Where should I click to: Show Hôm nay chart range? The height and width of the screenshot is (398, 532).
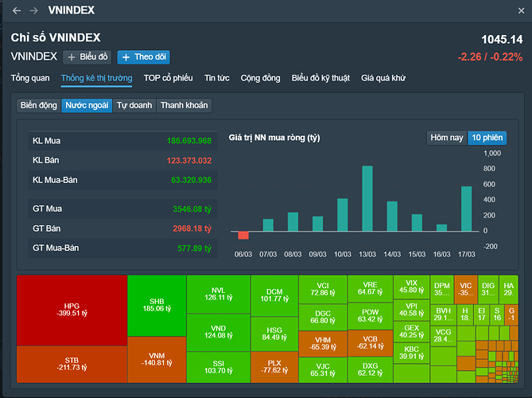click(446, 138)
